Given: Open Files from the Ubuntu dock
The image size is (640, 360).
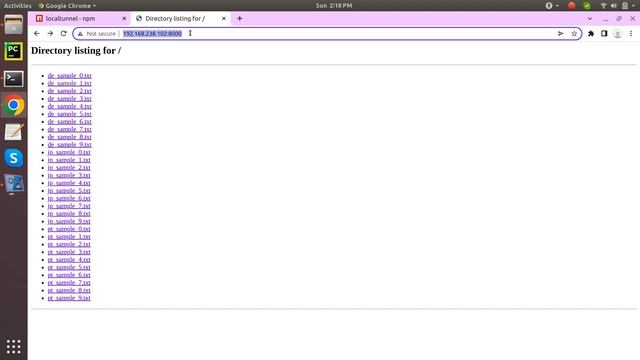Looking at the screenshot, I should pos(13,25).
